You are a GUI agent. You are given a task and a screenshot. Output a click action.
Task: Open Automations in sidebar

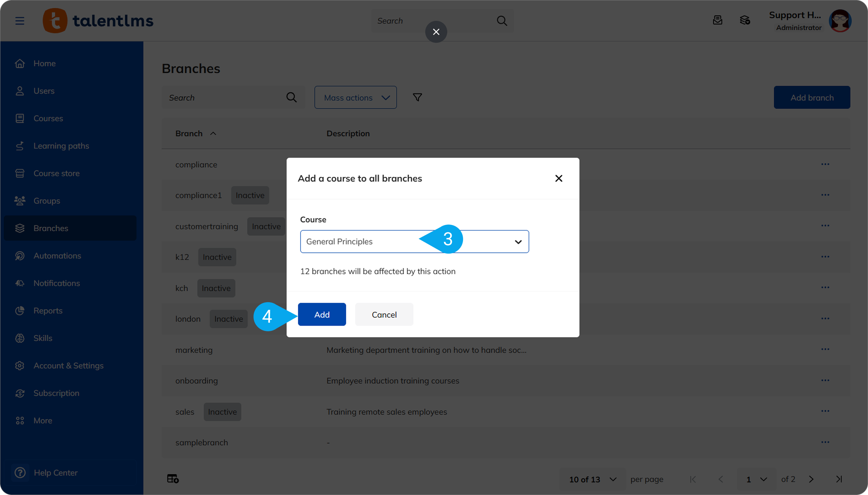(57, 255)
